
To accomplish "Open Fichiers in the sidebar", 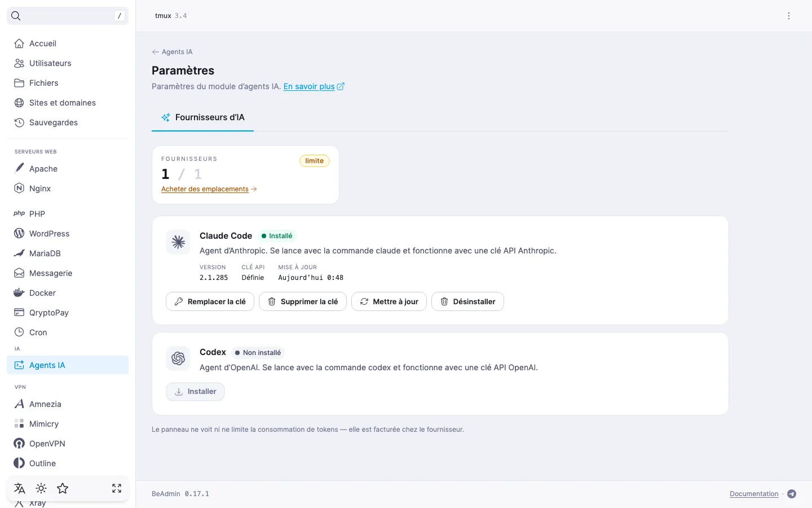I will click(68, 83).
